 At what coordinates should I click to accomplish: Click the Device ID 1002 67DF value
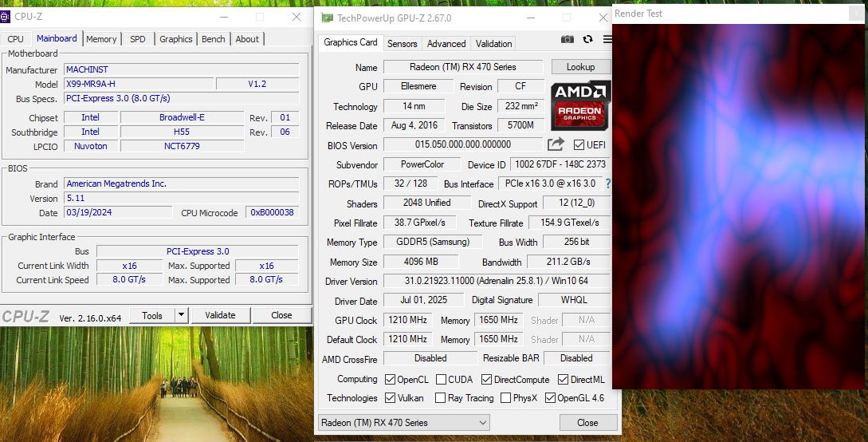click(x=560, y=164)
